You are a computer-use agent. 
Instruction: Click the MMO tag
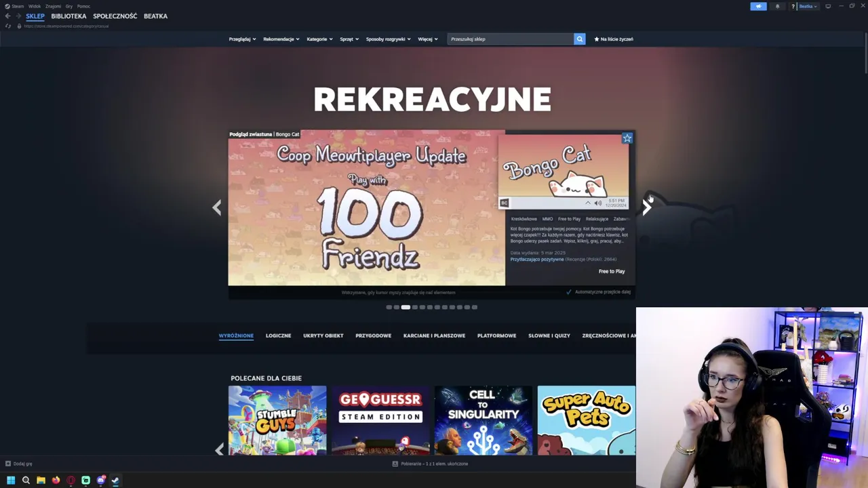point(547,219)
